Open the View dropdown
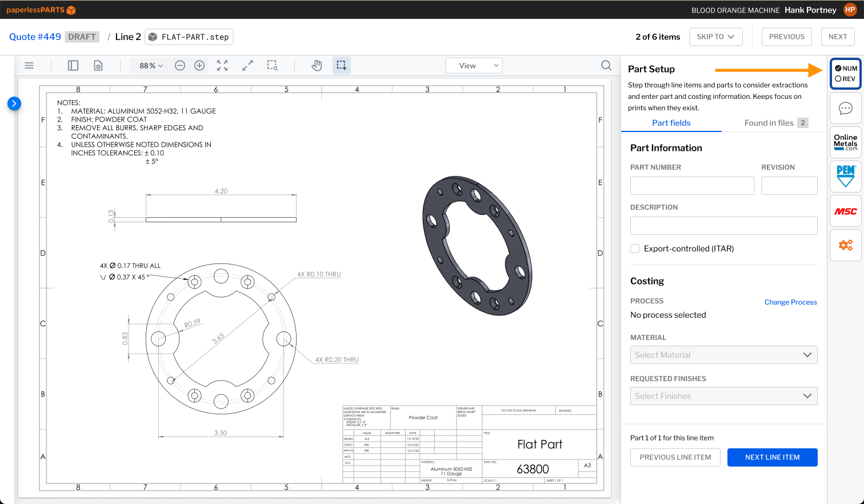864x504 pixels. 474,66
